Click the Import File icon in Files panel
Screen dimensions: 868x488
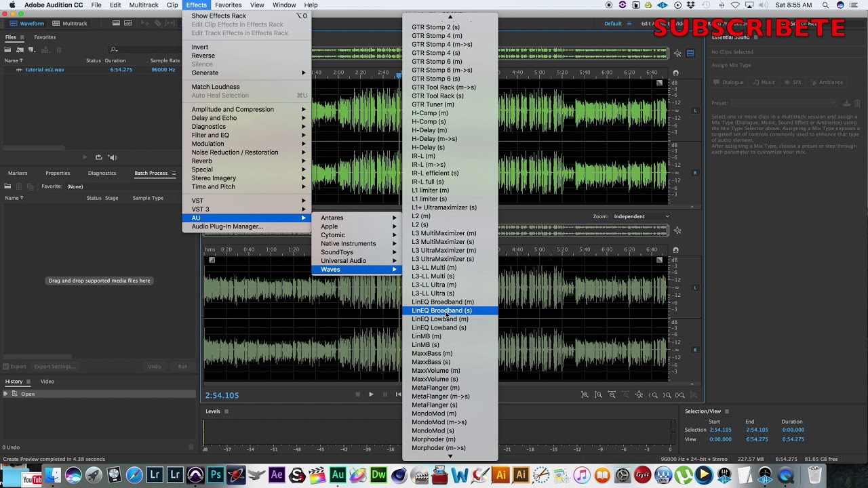coord(20,49)
